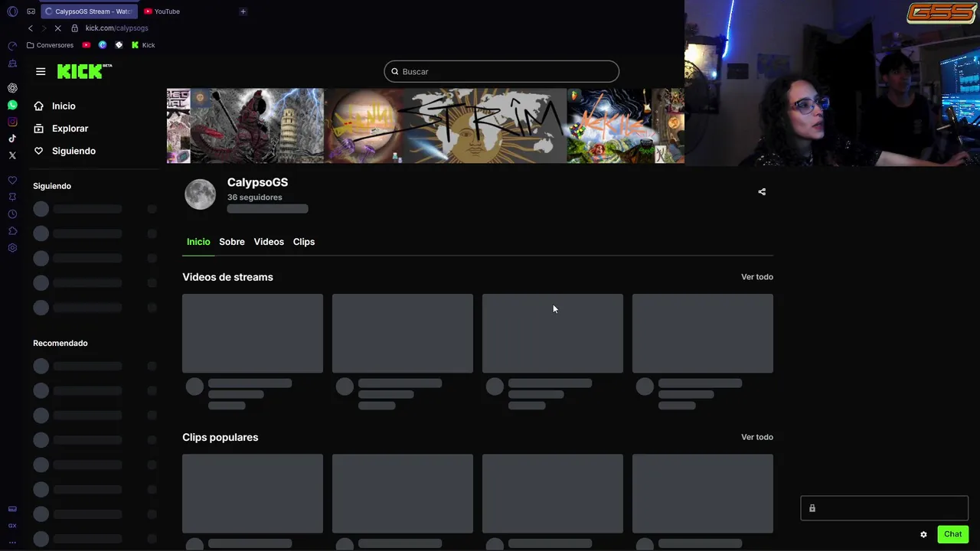Open chat settings gear icon
The image size is (980, 551).
pos(923,534)
